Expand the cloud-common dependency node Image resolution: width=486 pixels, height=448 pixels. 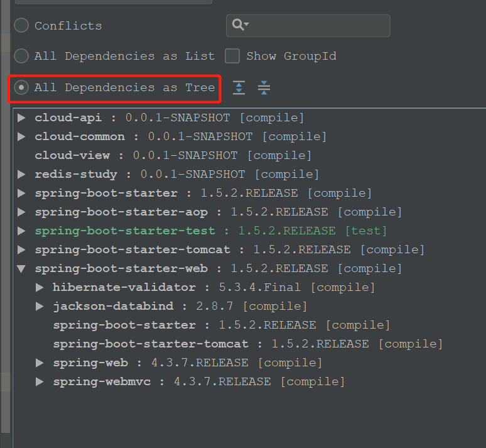tap(21, 136)
